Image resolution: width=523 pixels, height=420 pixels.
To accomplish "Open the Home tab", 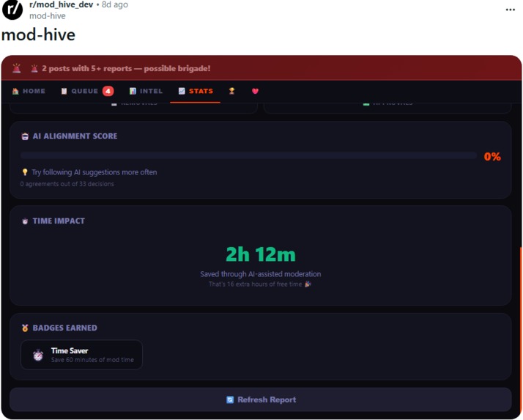I will point(29,91).
